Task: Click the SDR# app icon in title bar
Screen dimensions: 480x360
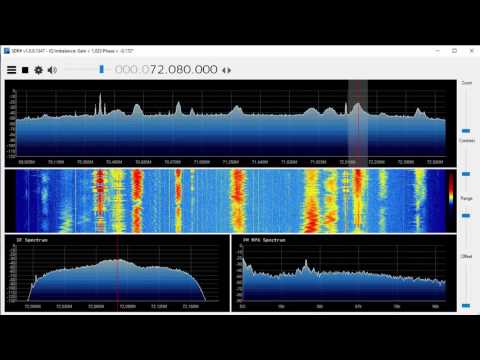Action: (7, 51)
